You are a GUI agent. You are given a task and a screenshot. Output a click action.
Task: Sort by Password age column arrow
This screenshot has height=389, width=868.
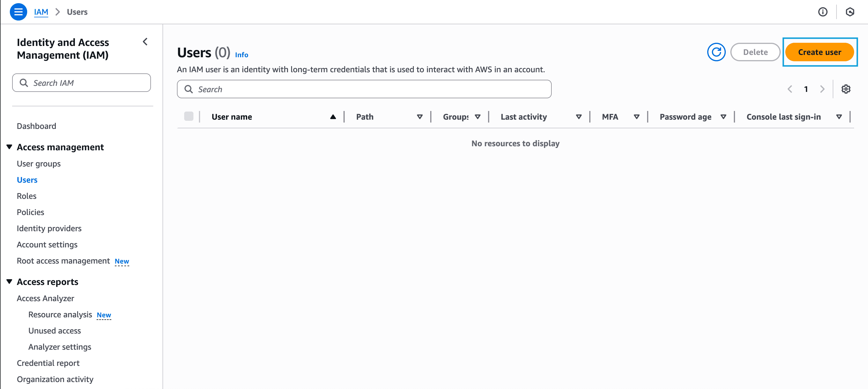pyautogui.click(x=723, y=117)
